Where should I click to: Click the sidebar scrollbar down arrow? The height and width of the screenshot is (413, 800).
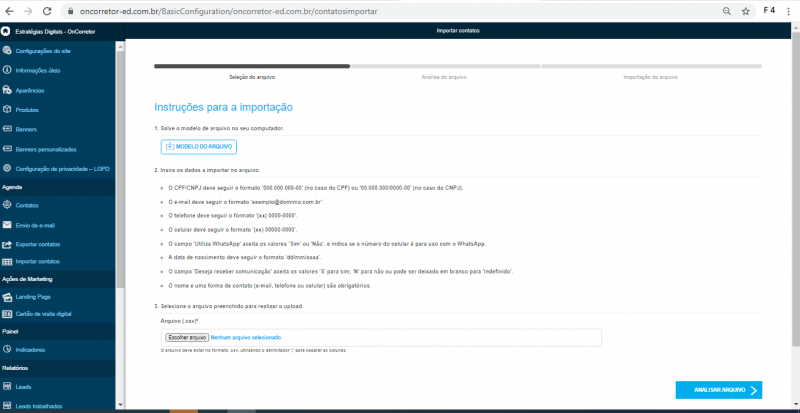120,405
